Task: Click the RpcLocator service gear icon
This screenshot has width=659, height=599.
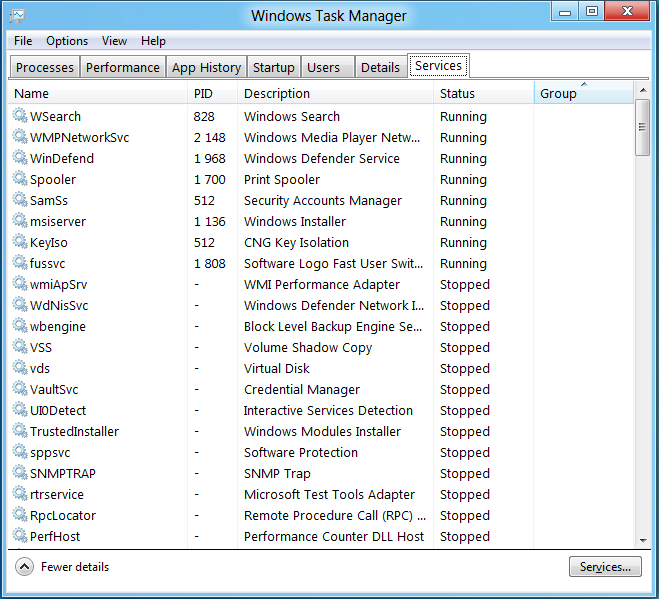Action: point(20,515)
